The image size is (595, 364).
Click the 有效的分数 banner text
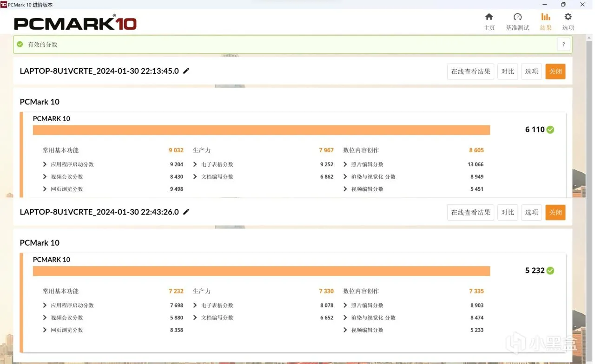[43, 45]
